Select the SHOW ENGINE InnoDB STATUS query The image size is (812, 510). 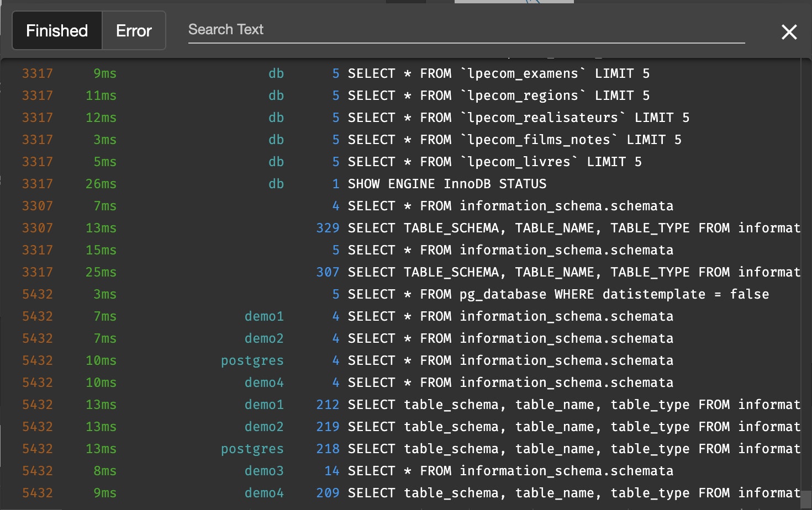click(447, 184)
